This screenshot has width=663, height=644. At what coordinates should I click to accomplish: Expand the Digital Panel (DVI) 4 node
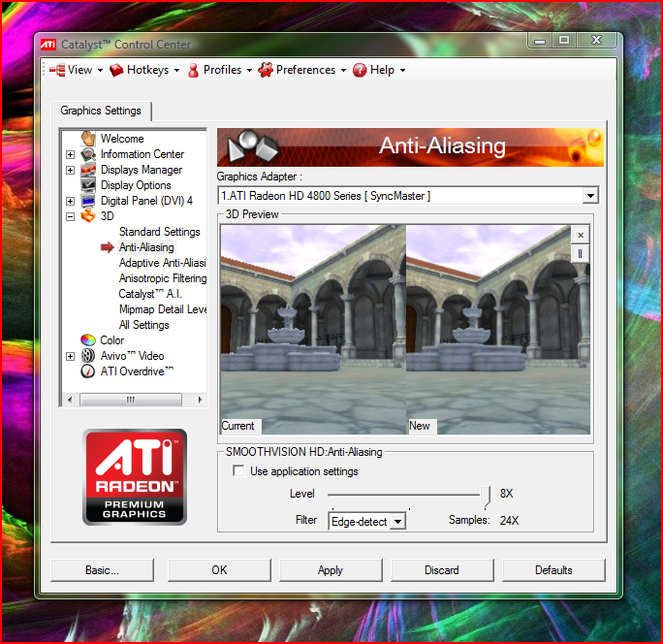click(70, 201)
